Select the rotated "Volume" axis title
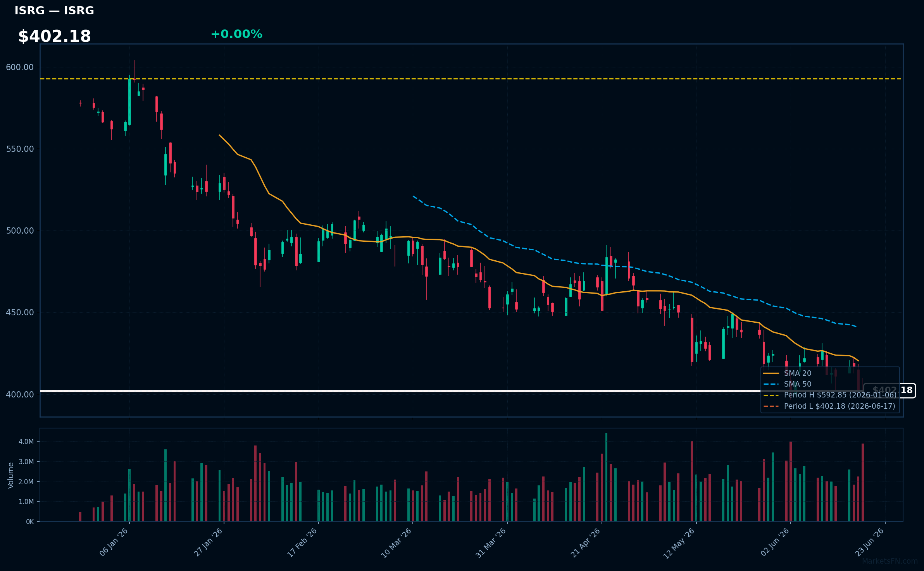 (10, 475)
